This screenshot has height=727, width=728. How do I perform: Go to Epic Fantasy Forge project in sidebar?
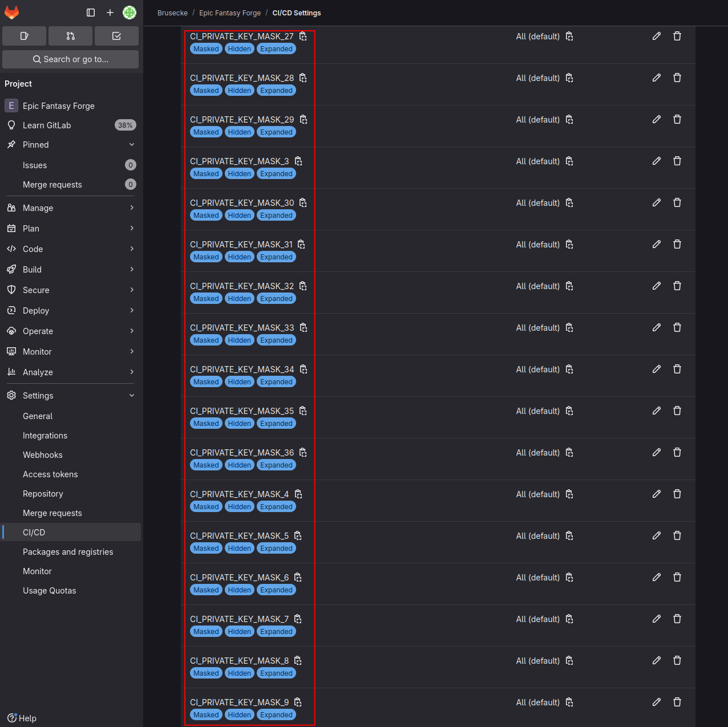point(71,106)
